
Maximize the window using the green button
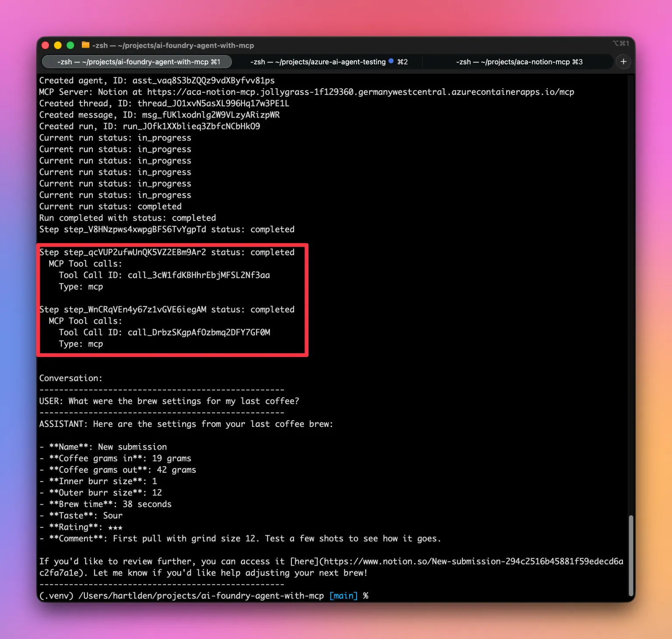tap(70, 45)
